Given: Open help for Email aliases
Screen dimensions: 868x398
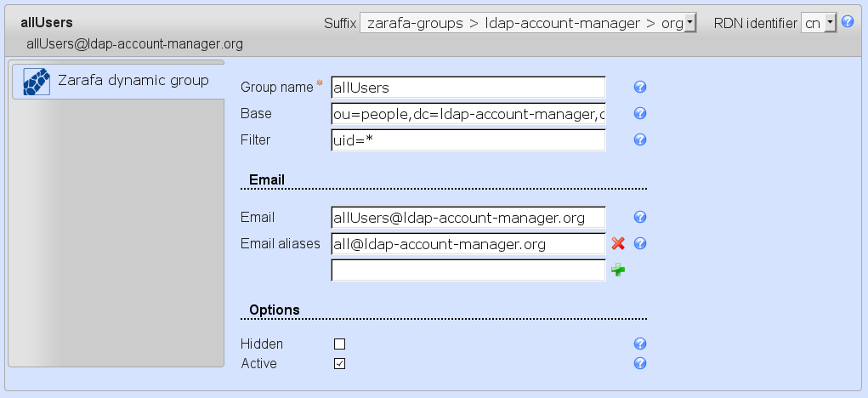Looking at the screenshot, I should [x=641, y=244].
